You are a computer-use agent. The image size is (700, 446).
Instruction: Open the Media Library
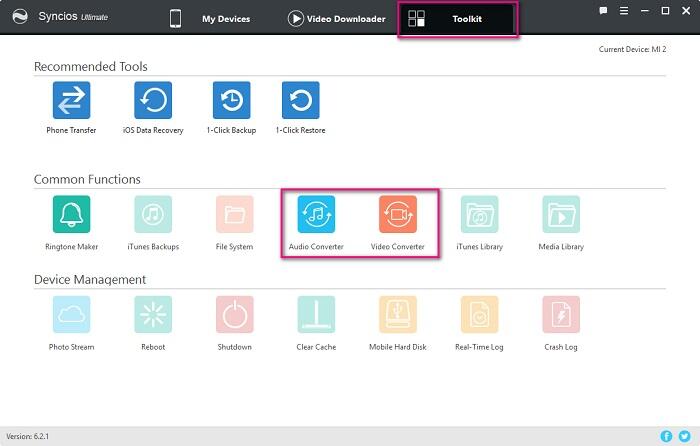click(561, 214)
